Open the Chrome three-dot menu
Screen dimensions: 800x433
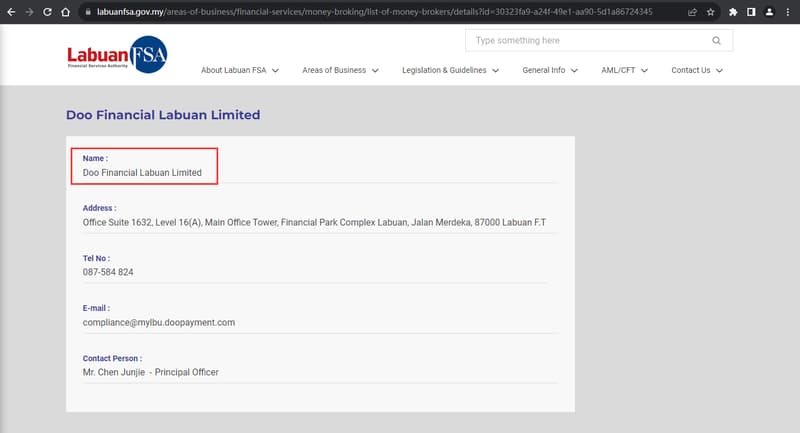pyautogui.click(x=787, y=12)
